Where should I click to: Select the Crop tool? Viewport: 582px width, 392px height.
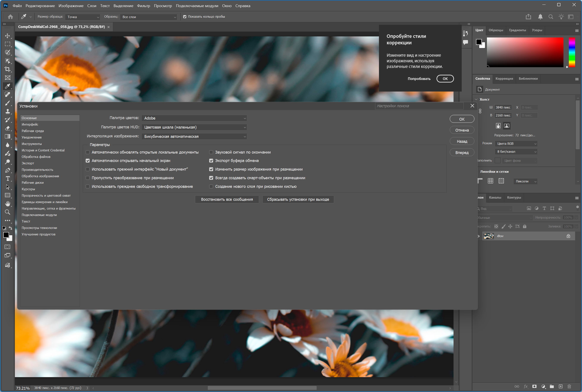[x=8, y=69]
